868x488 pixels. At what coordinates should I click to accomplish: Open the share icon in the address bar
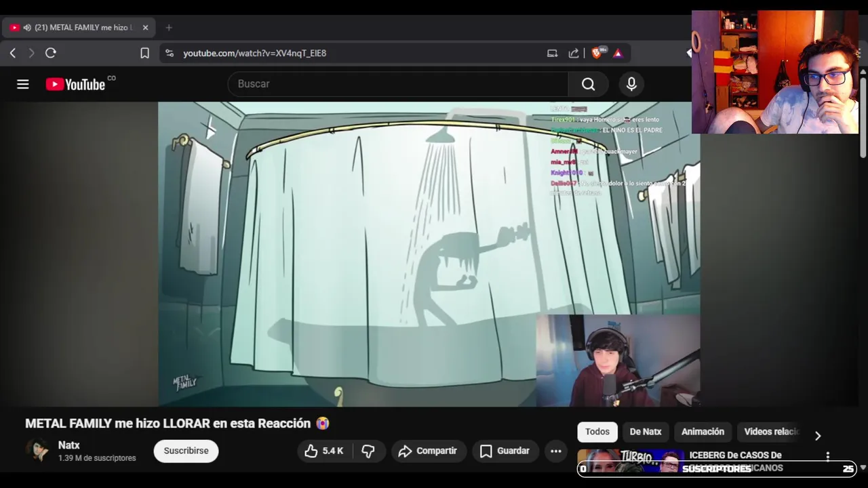tap(574, 53)
